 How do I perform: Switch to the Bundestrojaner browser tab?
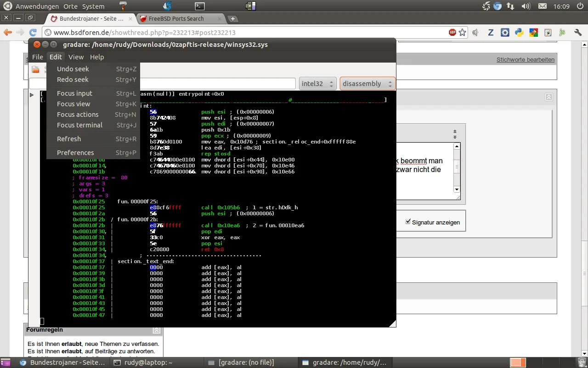[91, 18]
